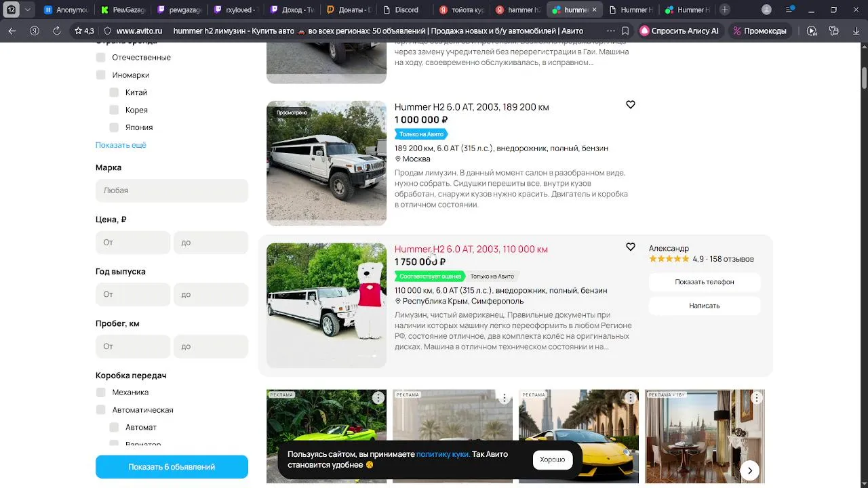Open the media playback toolbar icon
The width and height of the screenshot is (868, 488).
(x=812, y=30)
